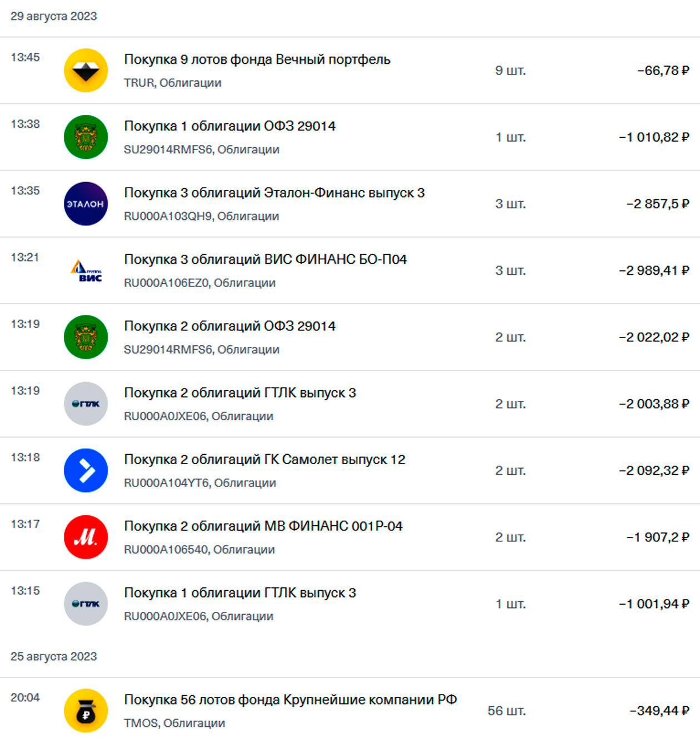Open ГК Самолет выпуск 12 purchase
This screenshot has width=700, height=749.
pyautogui.click(x=264, y=459)
